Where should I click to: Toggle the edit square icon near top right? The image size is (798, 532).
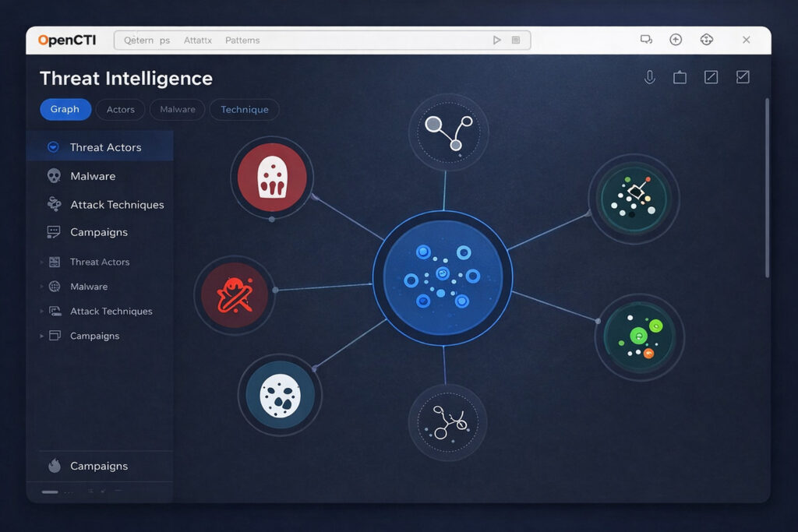(711, 76)
